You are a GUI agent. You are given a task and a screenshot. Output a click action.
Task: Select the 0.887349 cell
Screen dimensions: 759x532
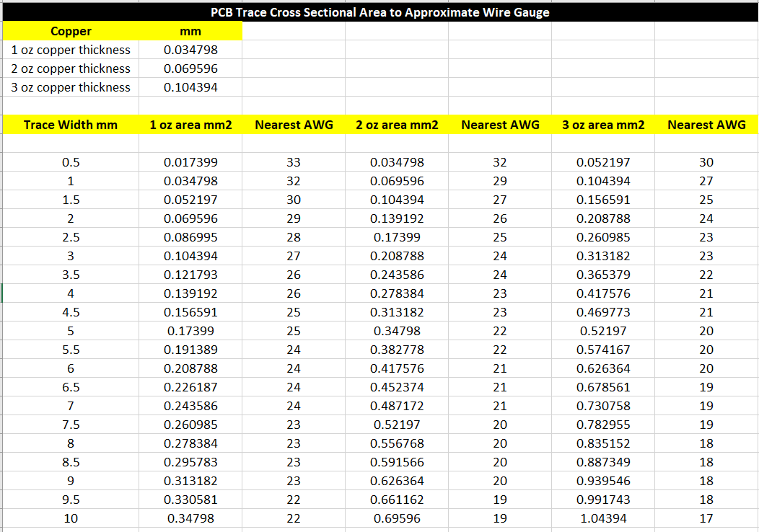click(x=603, y=462)
